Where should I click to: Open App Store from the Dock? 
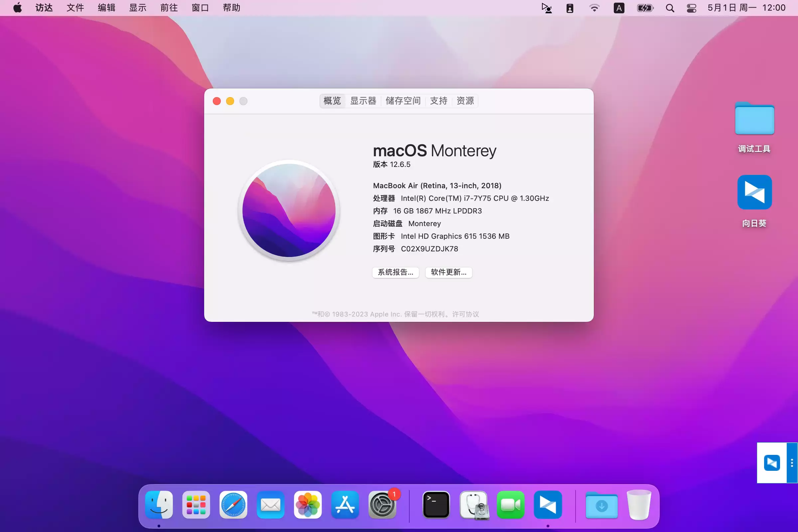pos(345,504)
